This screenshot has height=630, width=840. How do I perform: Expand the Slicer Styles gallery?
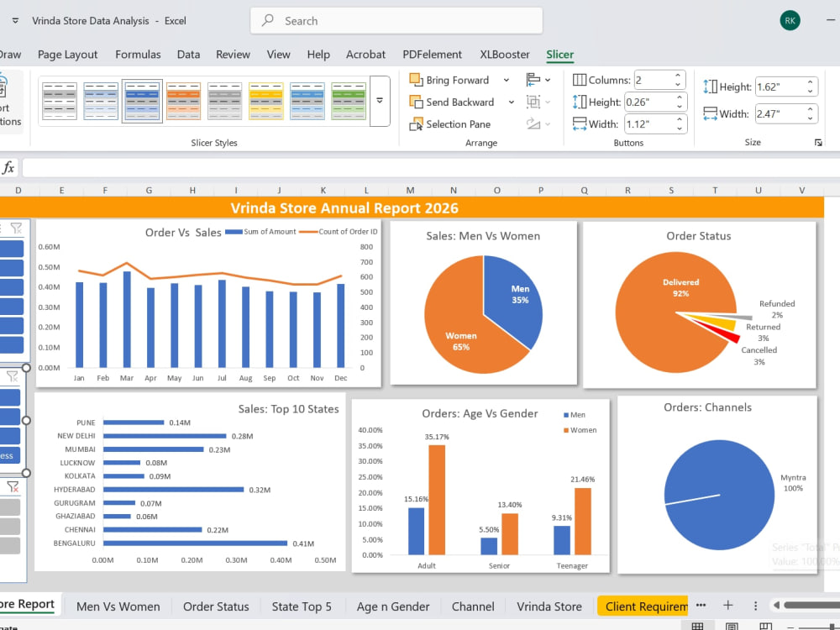tap(380, 101)
